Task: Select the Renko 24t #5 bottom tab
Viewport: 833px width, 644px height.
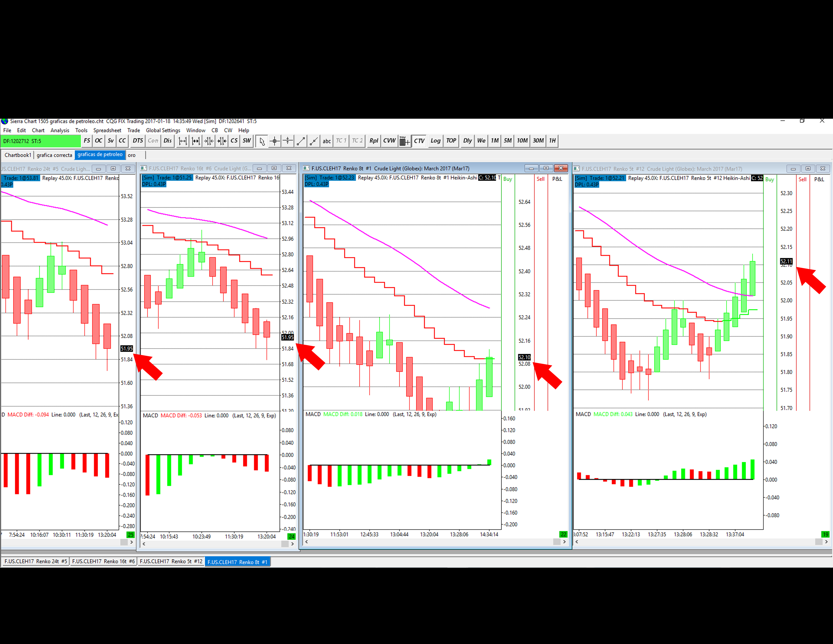Action: (36, 561)
